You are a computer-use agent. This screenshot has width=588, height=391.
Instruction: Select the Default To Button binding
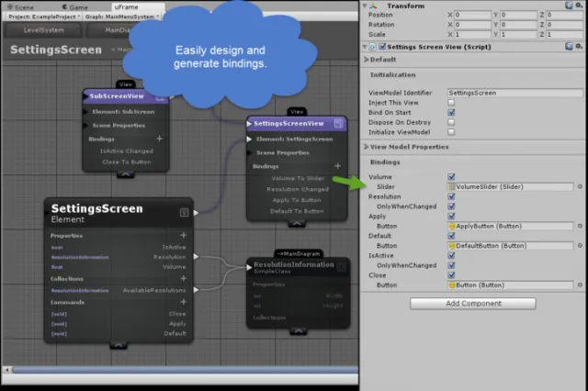tap(297, 211)
